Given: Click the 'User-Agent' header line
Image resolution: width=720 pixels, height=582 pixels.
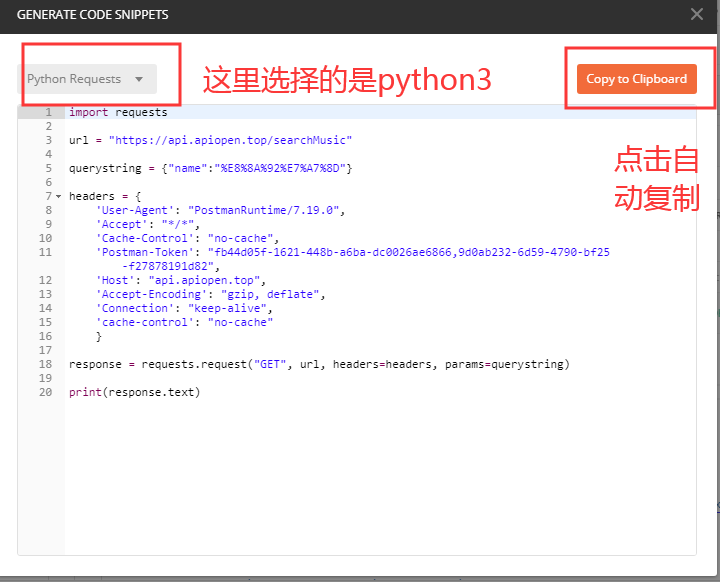Looking at the screenshot, I should [x=220, y=210].
